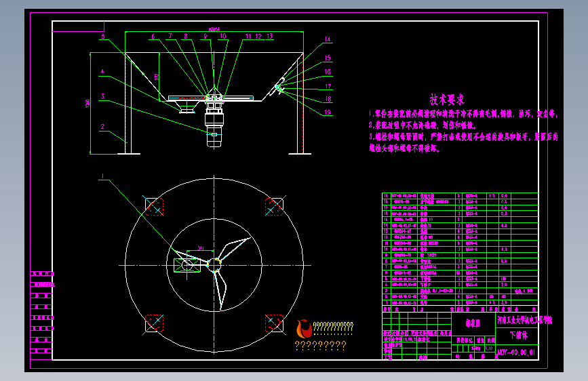Click the 311 dimension in plan view
The width and height of the screenshot is (588, 381).
point(201,248)
